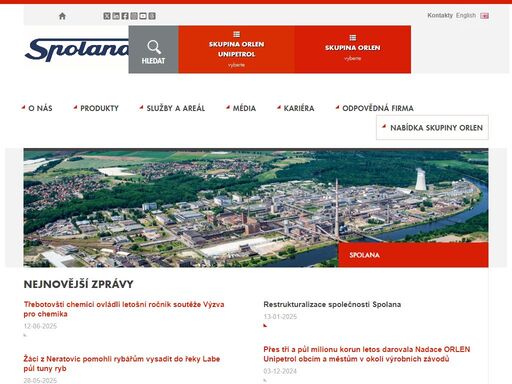Click the language flag icon beside English
The image size is (512, 384).
(484, 16)
